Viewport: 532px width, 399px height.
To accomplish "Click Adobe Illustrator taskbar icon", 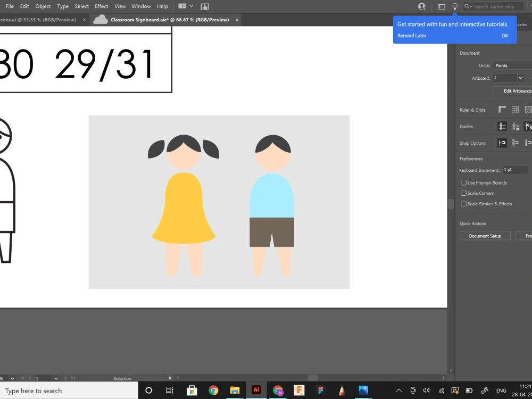I will click(256, 390).
